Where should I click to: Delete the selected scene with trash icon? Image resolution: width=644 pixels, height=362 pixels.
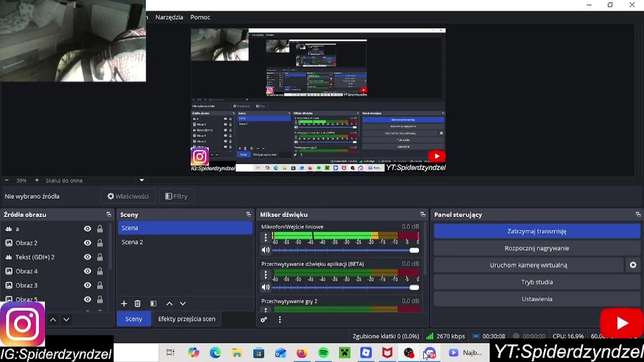click(x=137, y=304)
